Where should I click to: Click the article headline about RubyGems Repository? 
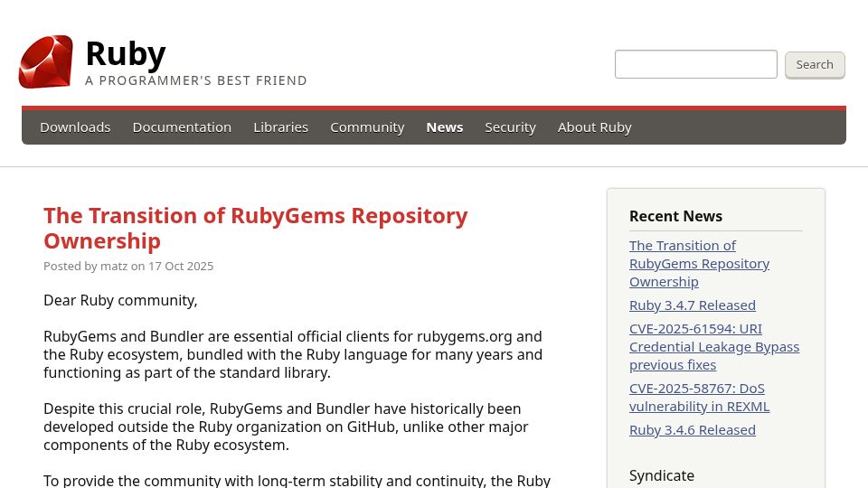pos(256,228)
